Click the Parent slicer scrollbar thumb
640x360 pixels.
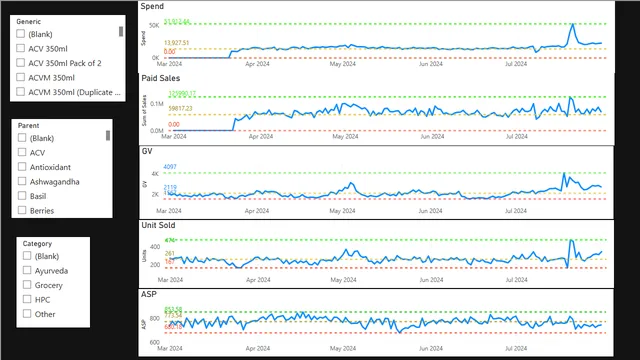108,136
